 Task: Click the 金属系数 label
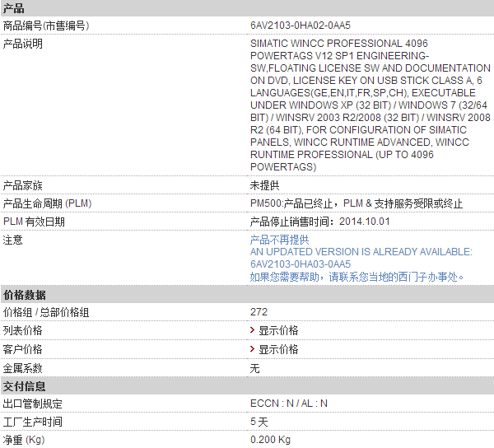point(23,368)
